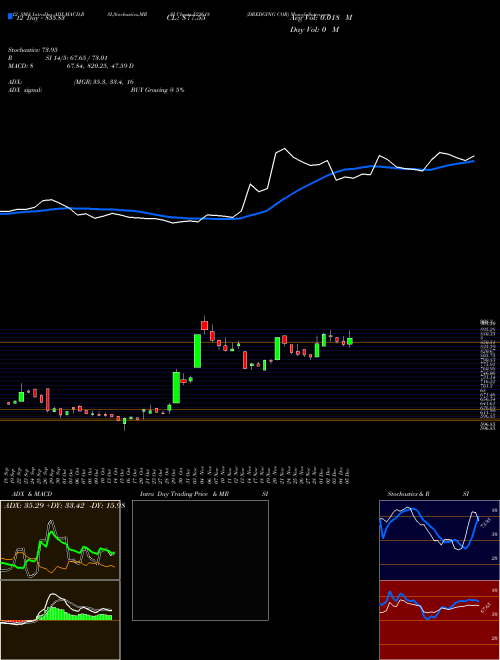The image size is (500, 660).
Task: Select the '12 Day = 835.83' SMA value
Action: tap(40, 18)
